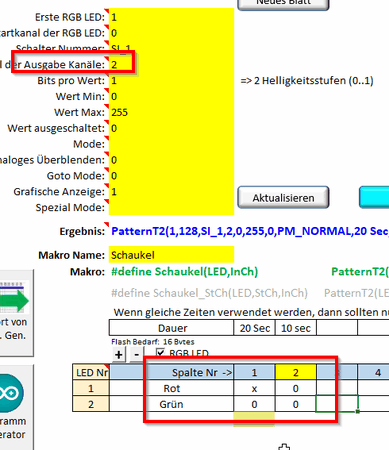The width and height of the screenshot is (389, 450).
Task: Click the Dauer header cell
Action: 171,328
